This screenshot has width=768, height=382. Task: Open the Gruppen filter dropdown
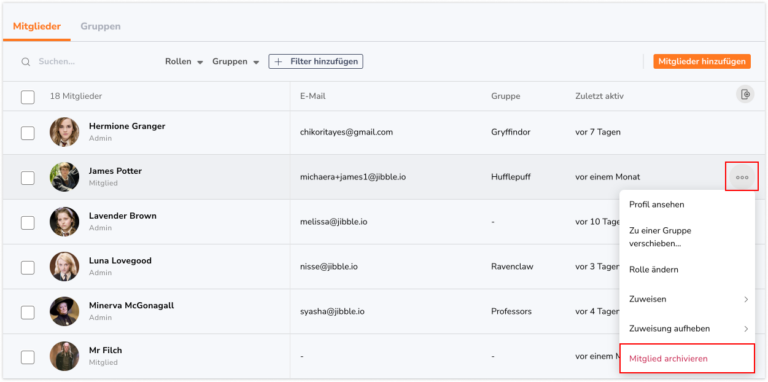pyautogui.click(x=236, y=62)
